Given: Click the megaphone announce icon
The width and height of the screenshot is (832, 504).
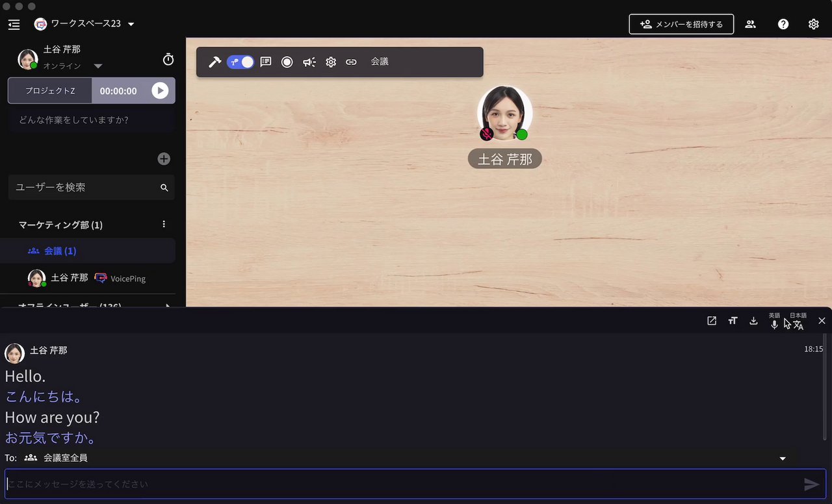Looking at the screenshot, I should click(309, 62).
